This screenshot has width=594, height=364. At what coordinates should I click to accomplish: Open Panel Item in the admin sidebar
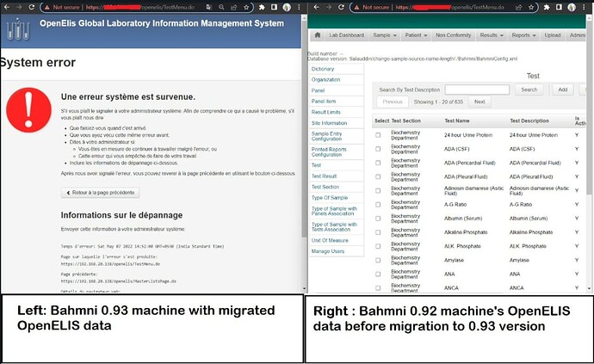click(324, 102)
